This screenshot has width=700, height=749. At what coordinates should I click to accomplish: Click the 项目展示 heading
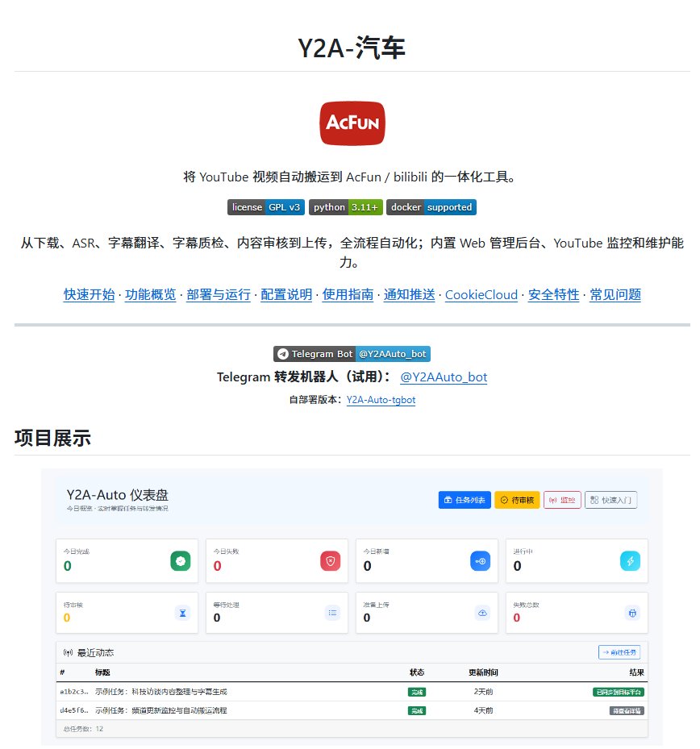coord(52,438)
